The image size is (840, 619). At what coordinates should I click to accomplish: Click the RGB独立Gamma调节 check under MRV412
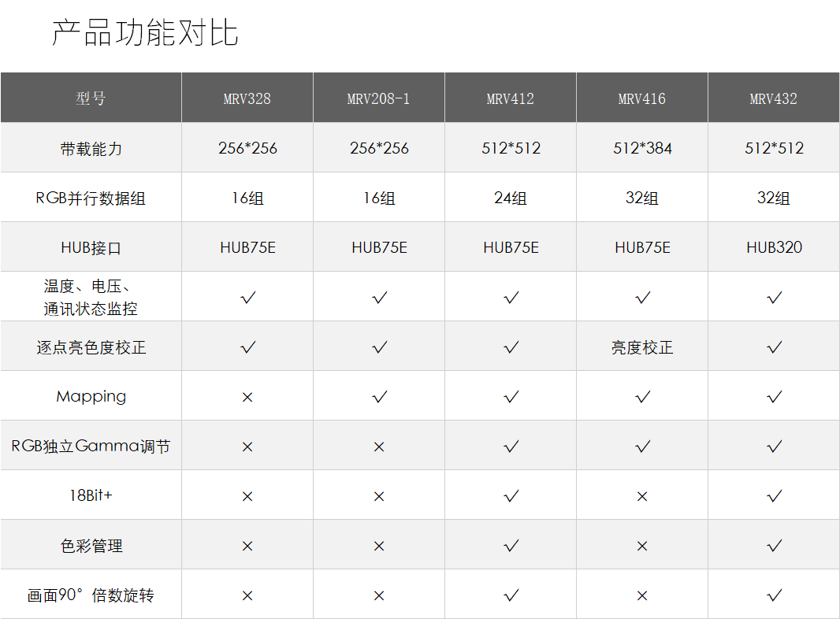tap(511, 446)
